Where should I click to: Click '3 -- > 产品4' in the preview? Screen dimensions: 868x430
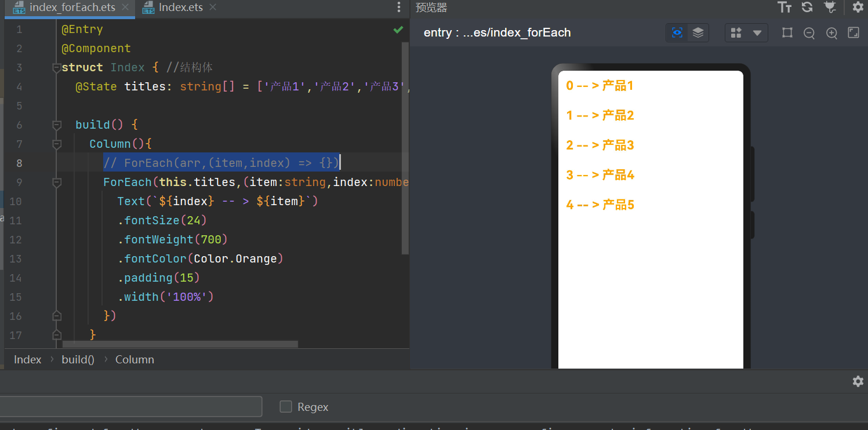click(x=600, y=175)
